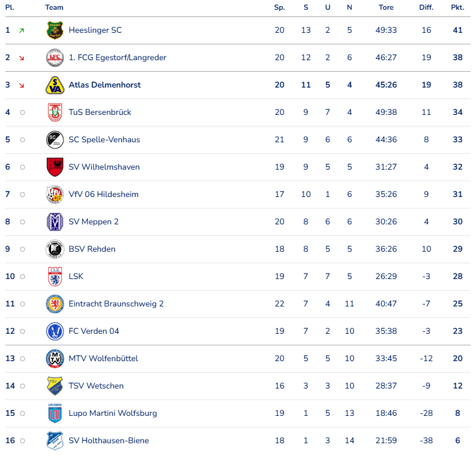The image size is (476, 456).
Task: Click the Pkt. column header
Action: click(457, 7)
